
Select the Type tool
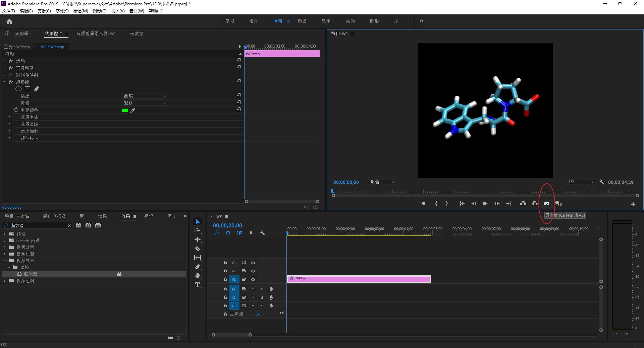click(x=198, y=285)
